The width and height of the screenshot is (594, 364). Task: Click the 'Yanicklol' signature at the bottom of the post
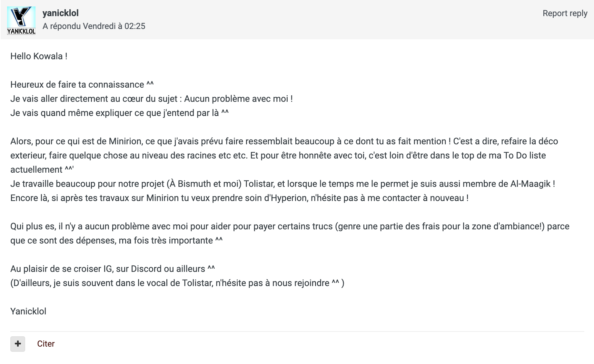[28, 311]
